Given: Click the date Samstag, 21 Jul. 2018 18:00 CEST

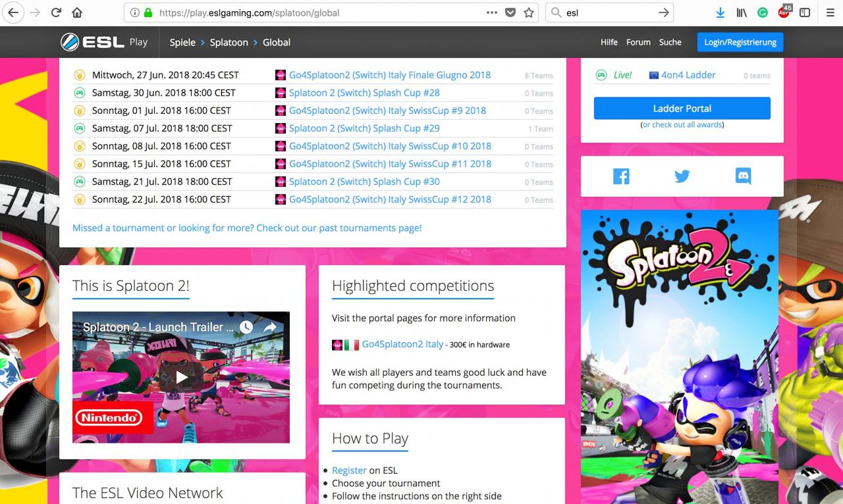Looking at the screenshot, I should (x=162, y=182).
